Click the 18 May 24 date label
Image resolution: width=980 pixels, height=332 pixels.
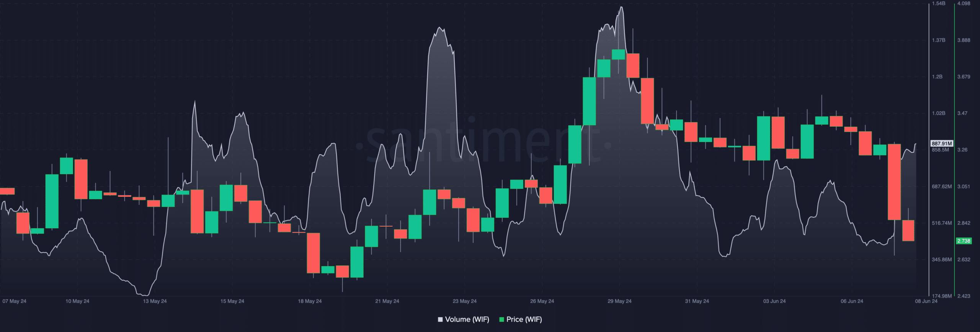[x=310, y=301]
